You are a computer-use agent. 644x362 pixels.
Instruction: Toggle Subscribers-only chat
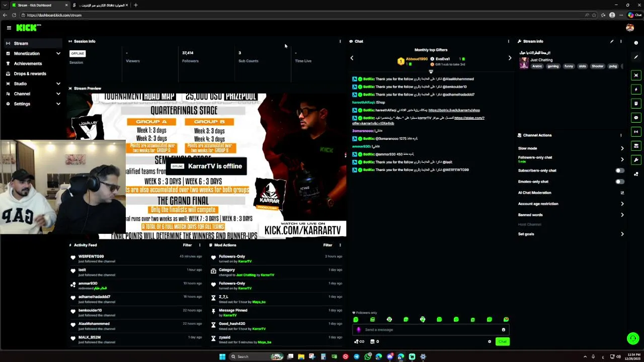620,170
